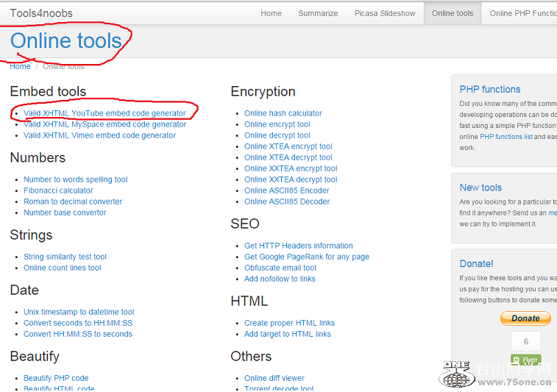Open Create proper HTML links
This screenshot has height=392, width=557.
[289, 323]
